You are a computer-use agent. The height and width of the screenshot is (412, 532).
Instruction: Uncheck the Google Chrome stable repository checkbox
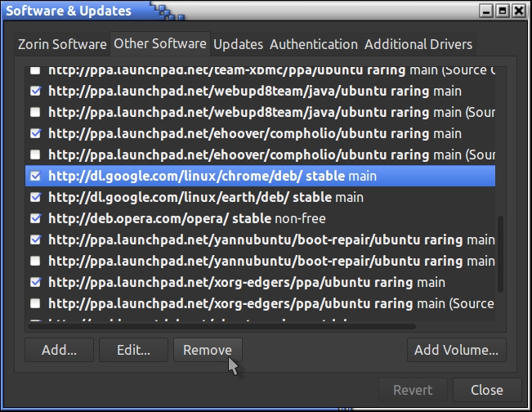35,176
